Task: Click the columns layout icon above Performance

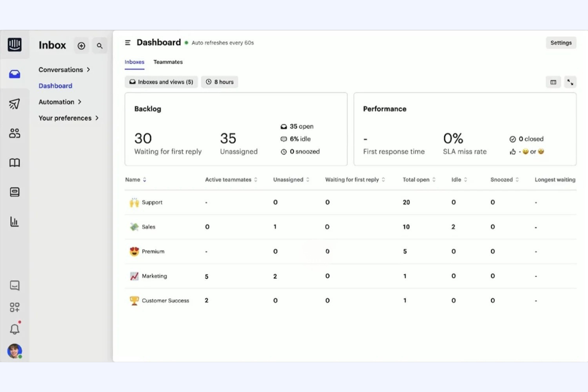Action: [x=553, y=82]
